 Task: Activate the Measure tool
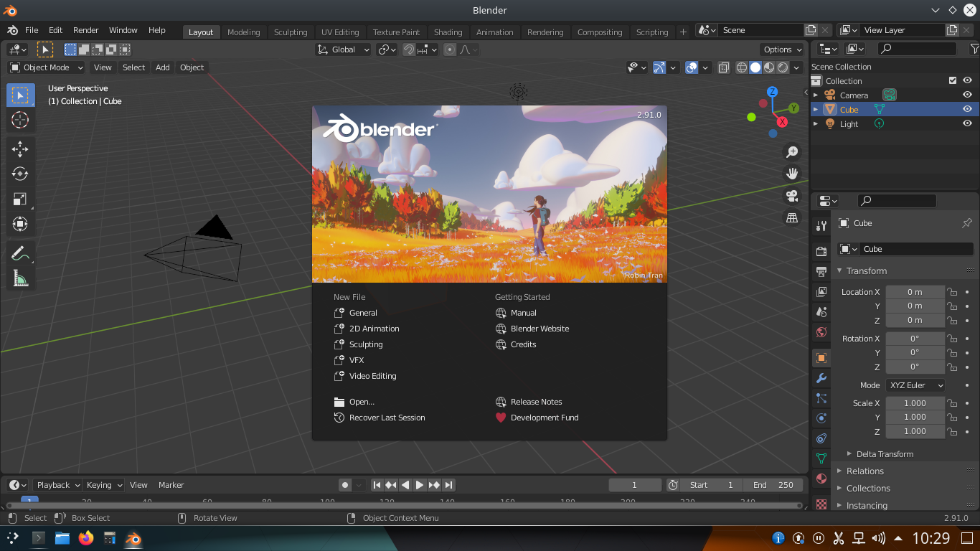point(20,278)
